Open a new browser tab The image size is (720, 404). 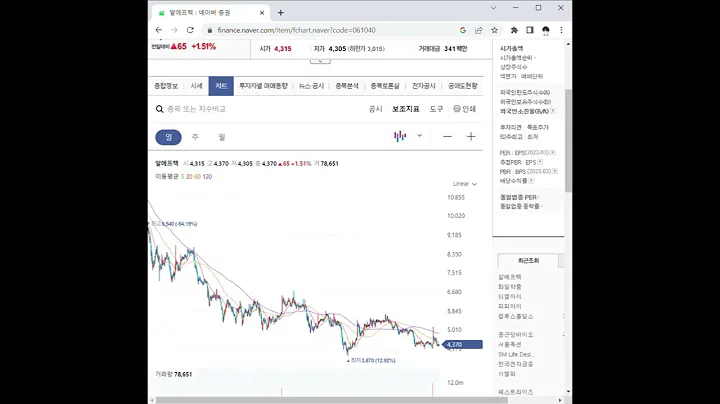click(x=281, y=13)
